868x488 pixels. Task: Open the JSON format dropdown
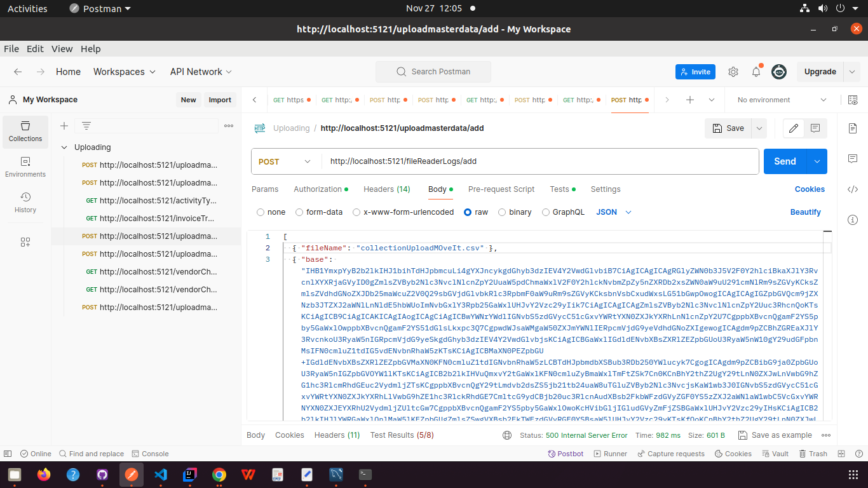pyautogui.click(x=614, y=212)
